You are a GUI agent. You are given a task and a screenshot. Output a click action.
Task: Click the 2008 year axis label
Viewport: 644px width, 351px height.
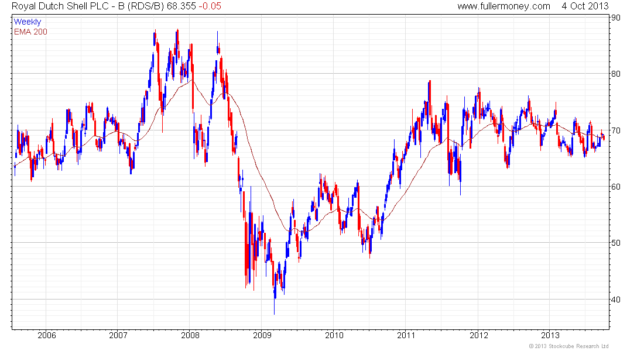coord(190,335)
